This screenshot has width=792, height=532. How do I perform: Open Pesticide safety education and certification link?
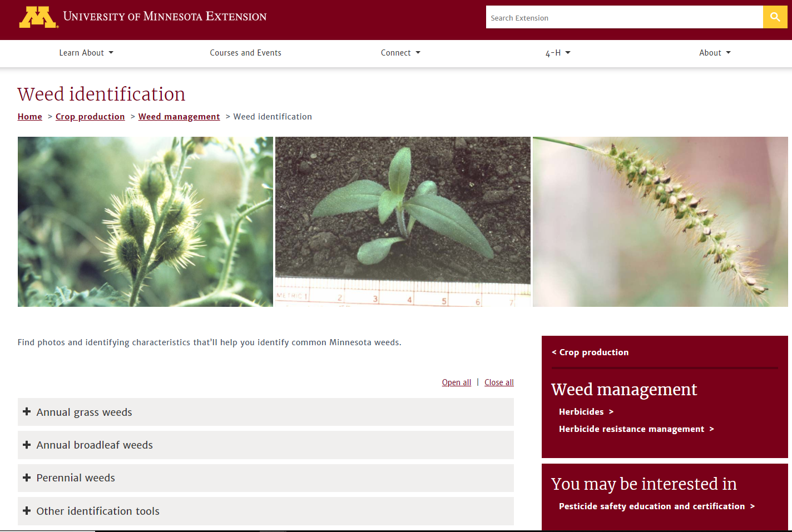(657, 506)
